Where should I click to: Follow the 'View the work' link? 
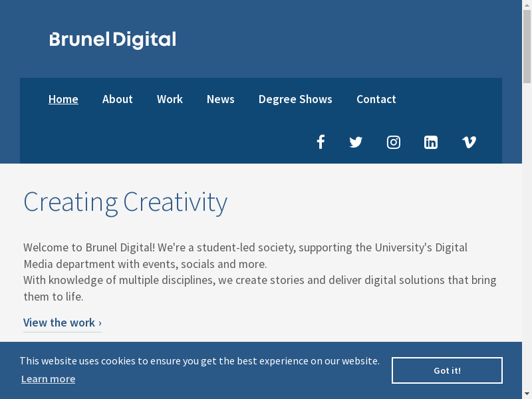(x=62, y=323)
